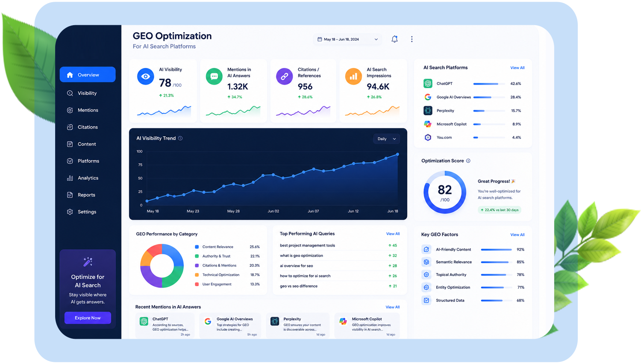This screenshot has width=641, height=364.
Task: Click the Content Relevance blue legend swatch
Action: pyautogui.click(x=197, y=247)
